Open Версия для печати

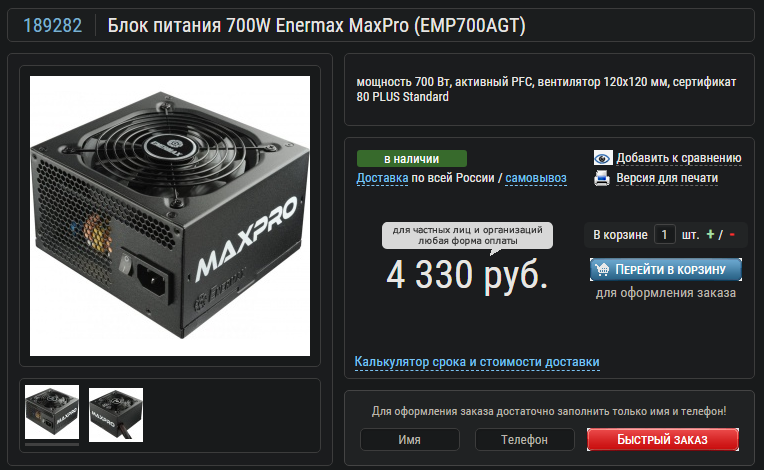(x=667, y=178)
